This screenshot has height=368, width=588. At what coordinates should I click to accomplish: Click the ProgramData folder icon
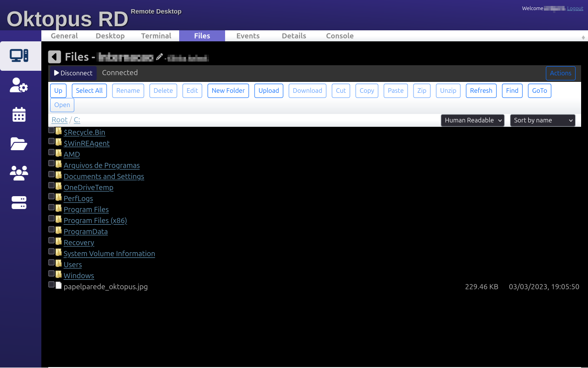click(x=58, y=231)
